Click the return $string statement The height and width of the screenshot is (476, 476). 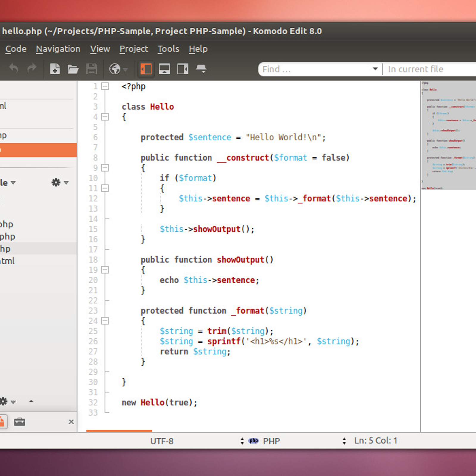pyautogui.click(x=195, y=352)
